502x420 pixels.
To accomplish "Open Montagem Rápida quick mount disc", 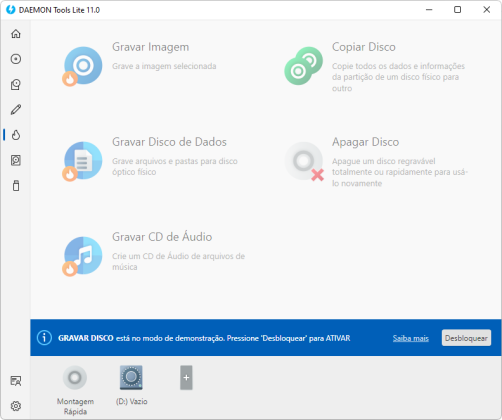I will coord(75,378).
